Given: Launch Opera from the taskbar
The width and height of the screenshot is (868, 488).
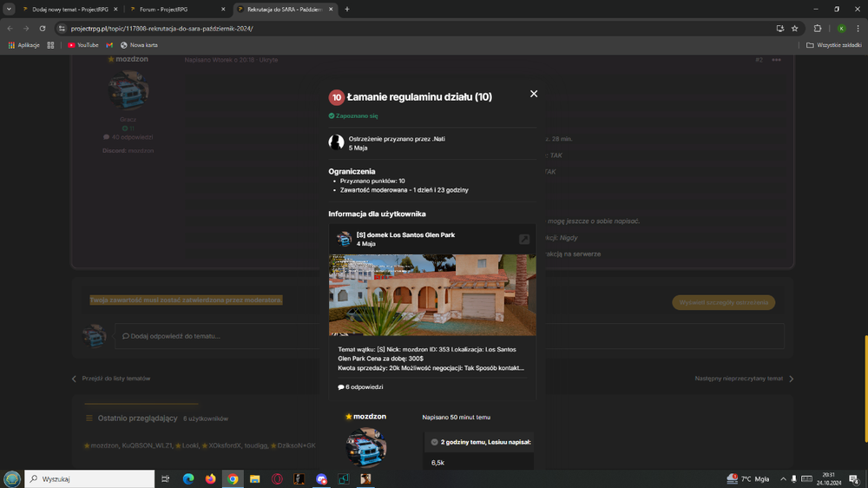Looking at the screenshot, I should (x=277, y=478).
